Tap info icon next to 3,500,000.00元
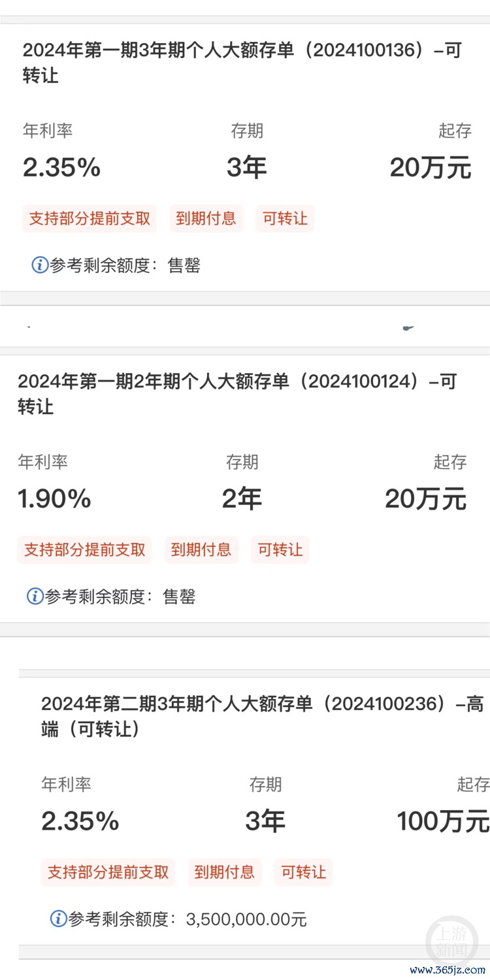Viewport: 490px width, 980px height. coord(59,919)
